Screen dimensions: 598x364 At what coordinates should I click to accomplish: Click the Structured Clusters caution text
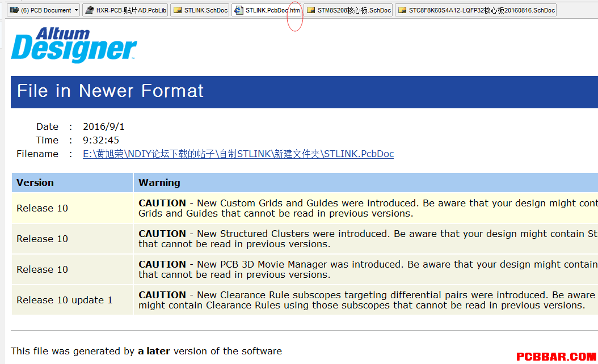click(x=368, y=239)
